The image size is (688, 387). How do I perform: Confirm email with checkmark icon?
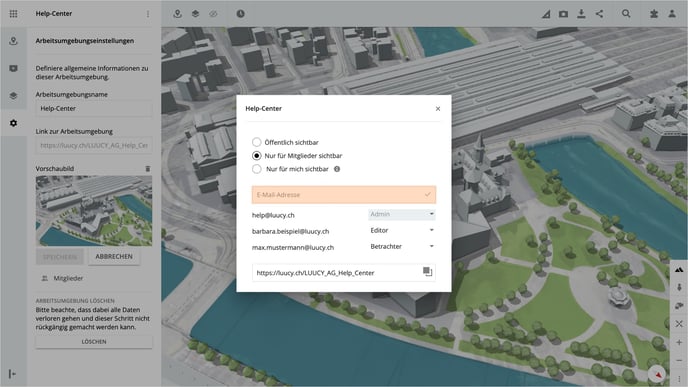pos(427,194)
